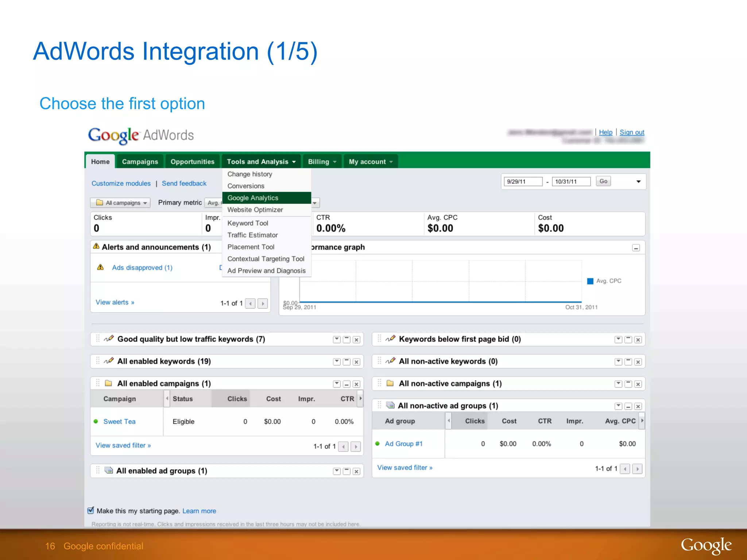Open the Sweet Tea campaign link

pyautogui.click(x=119, y=421)
